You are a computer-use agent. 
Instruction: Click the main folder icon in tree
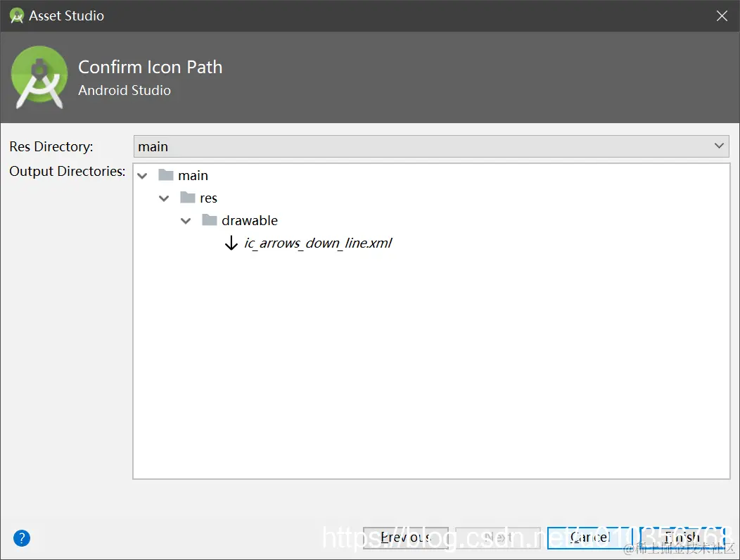tap(165, 175)
